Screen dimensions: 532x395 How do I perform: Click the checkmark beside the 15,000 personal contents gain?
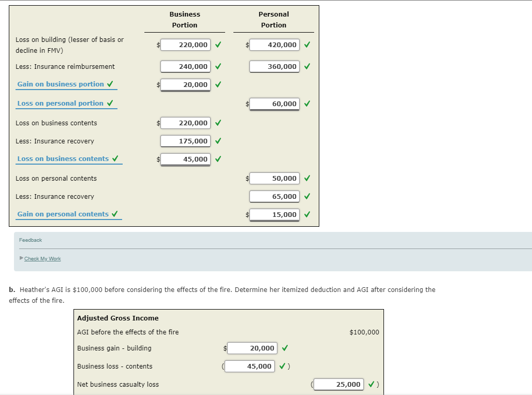tap(307, 214)
